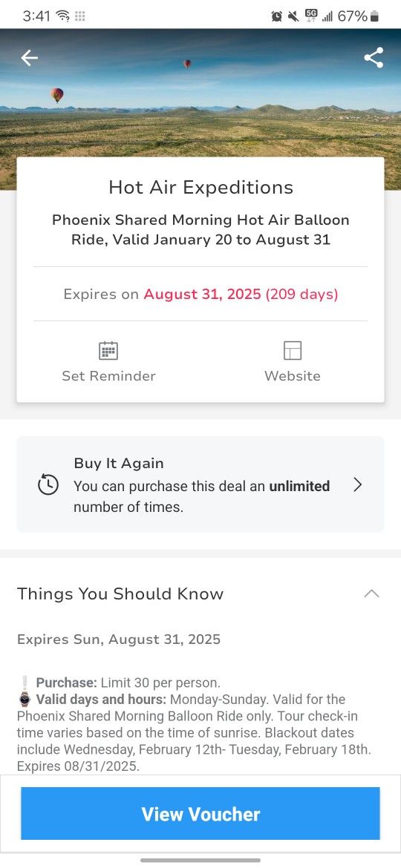The height and width of the screenshot is (868, 401).
Task: Open the Website layout icon
Action: 293,350
